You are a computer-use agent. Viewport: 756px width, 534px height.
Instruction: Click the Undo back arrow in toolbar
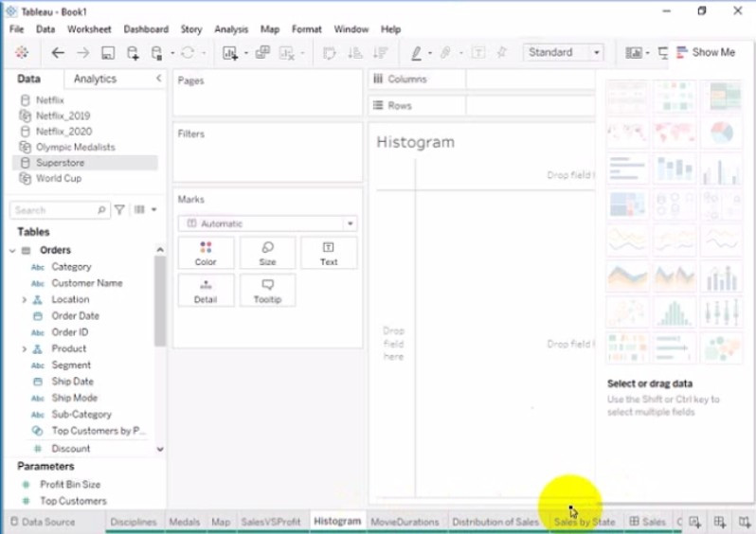(x=59, y=53)
